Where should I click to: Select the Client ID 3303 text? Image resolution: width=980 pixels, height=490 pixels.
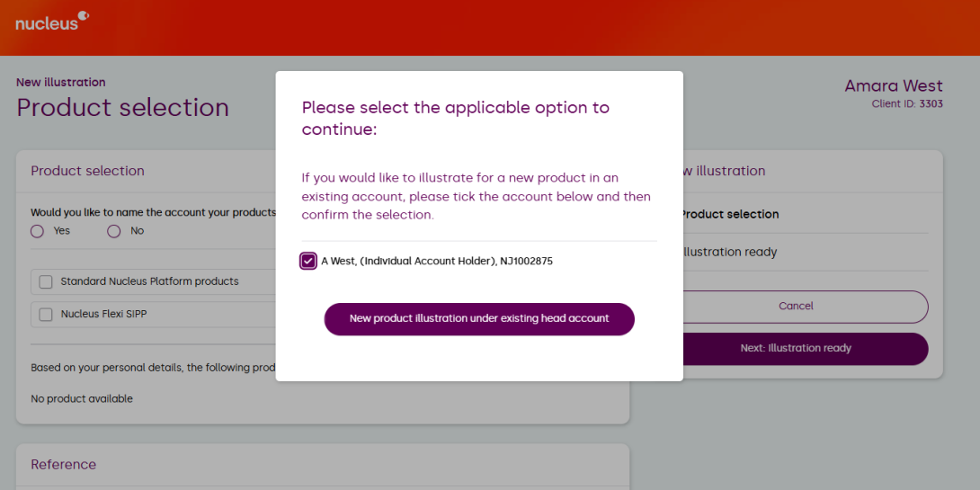[906, 104]
